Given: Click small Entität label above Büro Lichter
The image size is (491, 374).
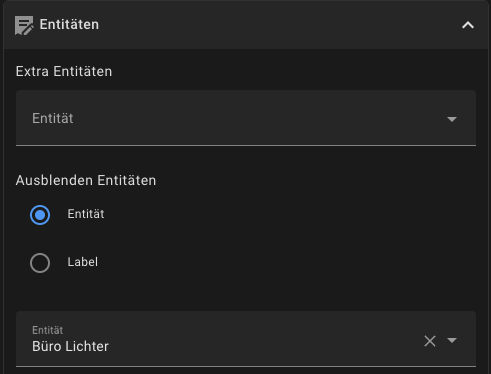Looking at the screenshot, I should tap(47, 330).
